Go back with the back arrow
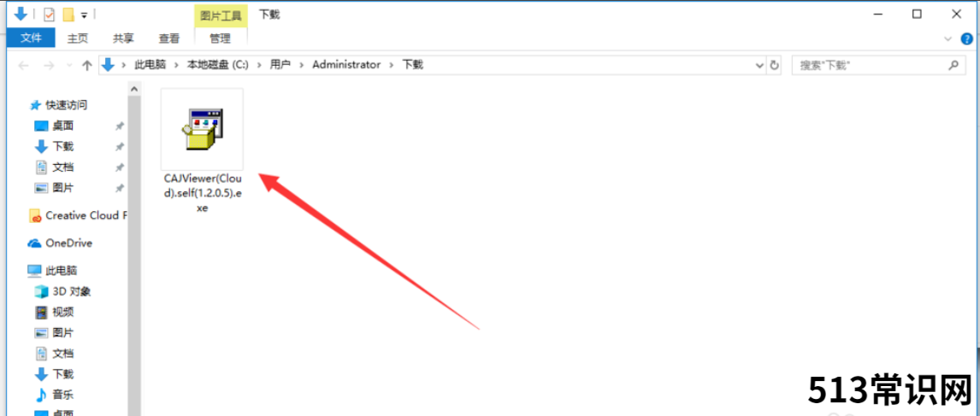The image size is (980, 416). click(23, 65)
